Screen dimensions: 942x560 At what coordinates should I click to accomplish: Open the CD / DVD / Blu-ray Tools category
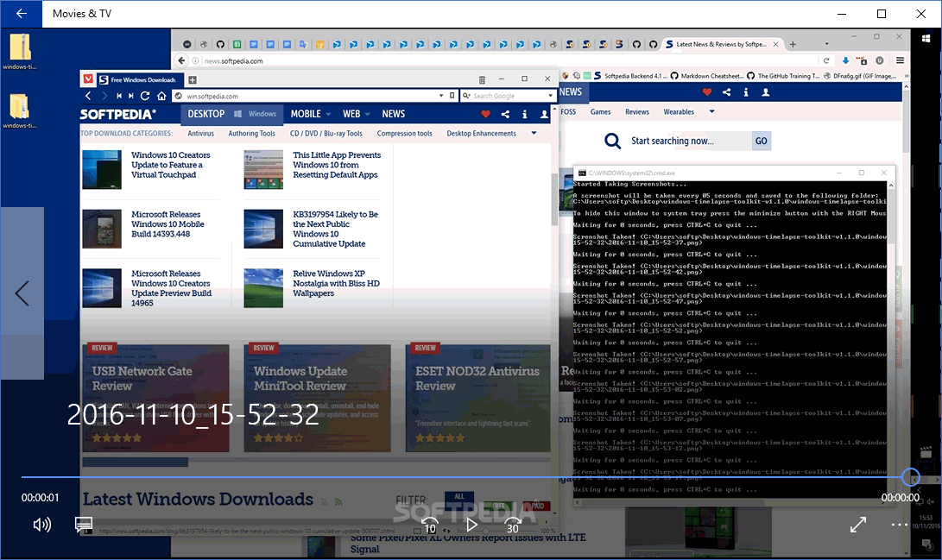pyautogui.click(x=326, y=133)
